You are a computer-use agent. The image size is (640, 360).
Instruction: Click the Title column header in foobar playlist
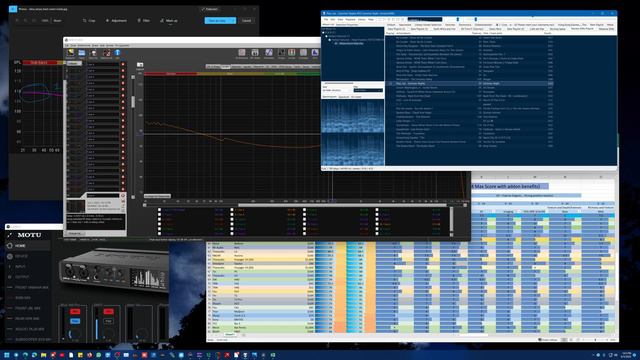[x=492, y=33]
